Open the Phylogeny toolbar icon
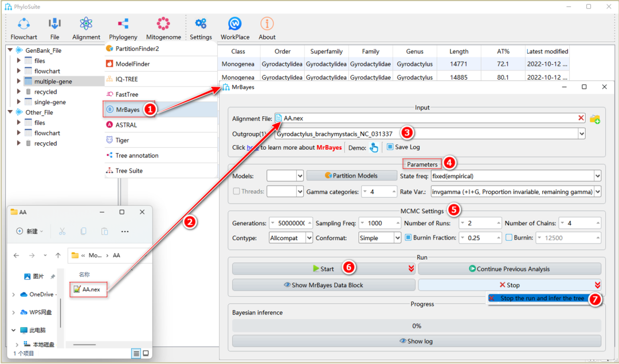 point(123,24)
